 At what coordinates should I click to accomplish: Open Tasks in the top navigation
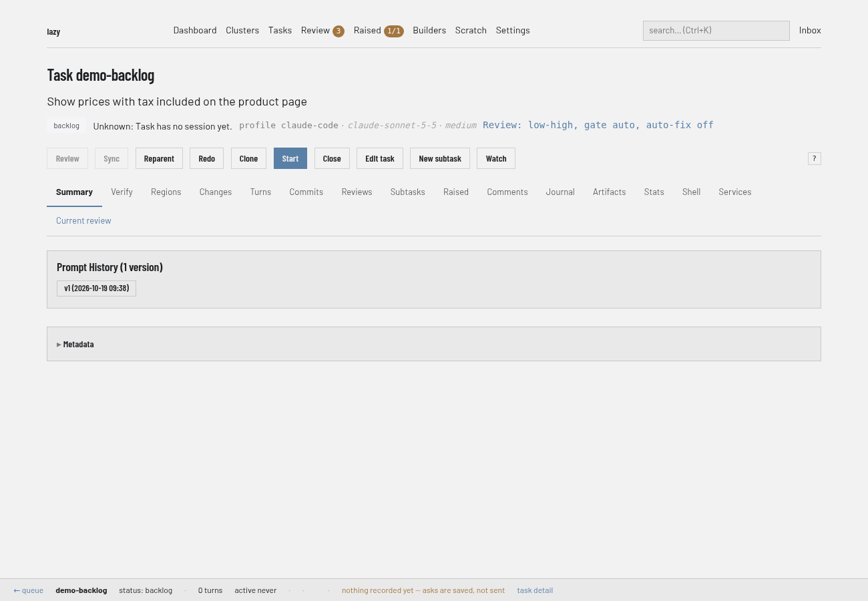tap(280, 30)
